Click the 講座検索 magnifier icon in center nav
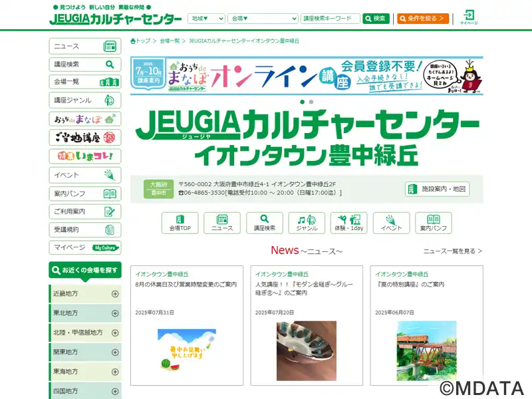532x399 pixels. [265, 223]
